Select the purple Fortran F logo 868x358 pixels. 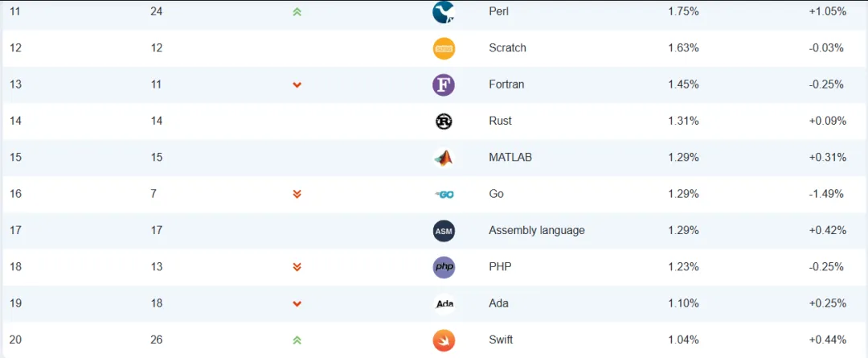[x=444, y=84]
